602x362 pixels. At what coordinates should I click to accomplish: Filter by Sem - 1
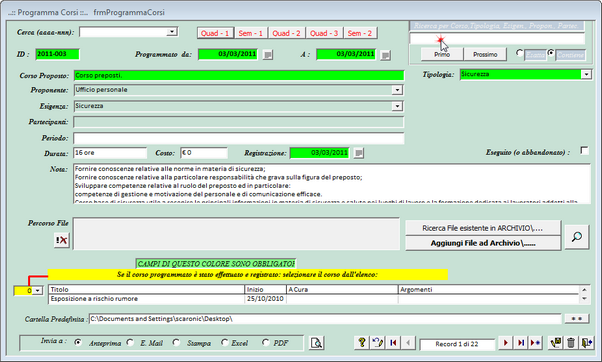251,33
